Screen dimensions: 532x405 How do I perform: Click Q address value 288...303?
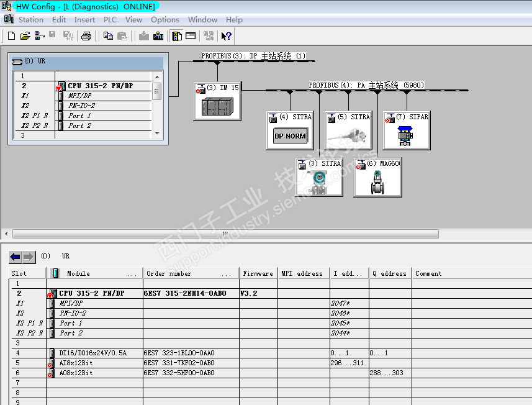tap(387, 373)
